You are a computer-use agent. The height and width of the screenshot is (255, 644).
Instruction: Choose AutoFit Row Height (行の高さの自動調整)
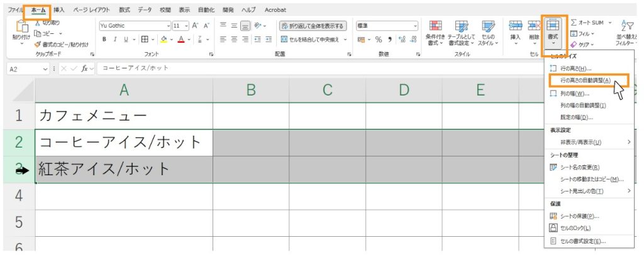pos(588,80)
